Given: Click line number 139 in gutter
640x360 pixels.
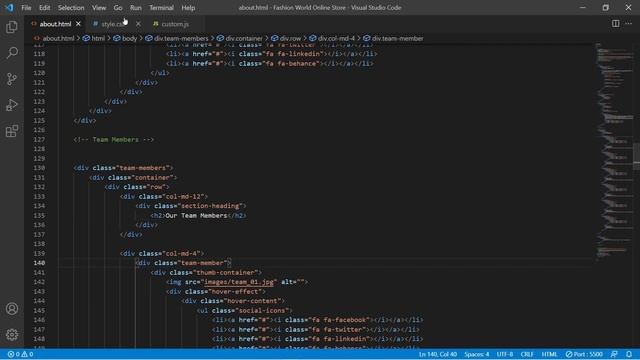Looking at the screenshot, I should (39, 253).
